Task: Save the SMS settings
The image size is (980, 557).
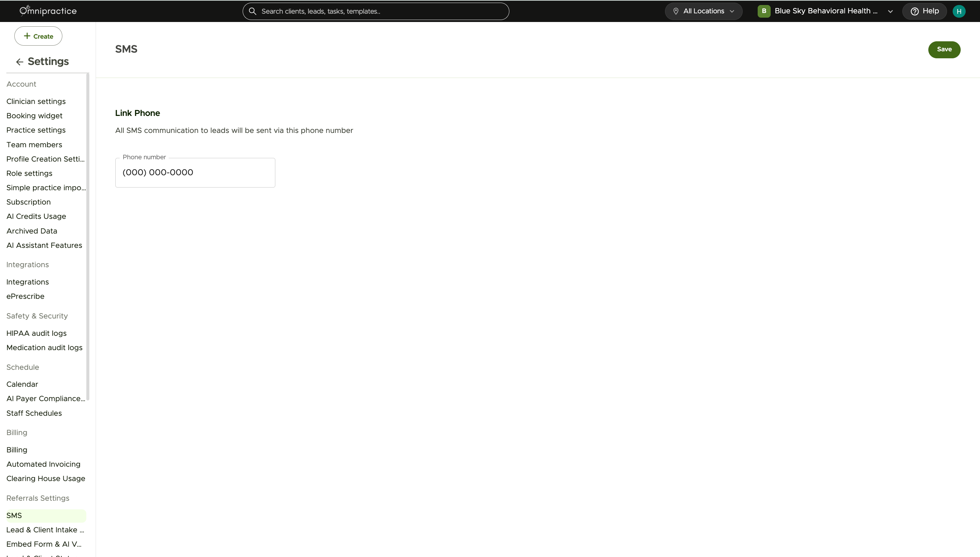Action: 944,49
